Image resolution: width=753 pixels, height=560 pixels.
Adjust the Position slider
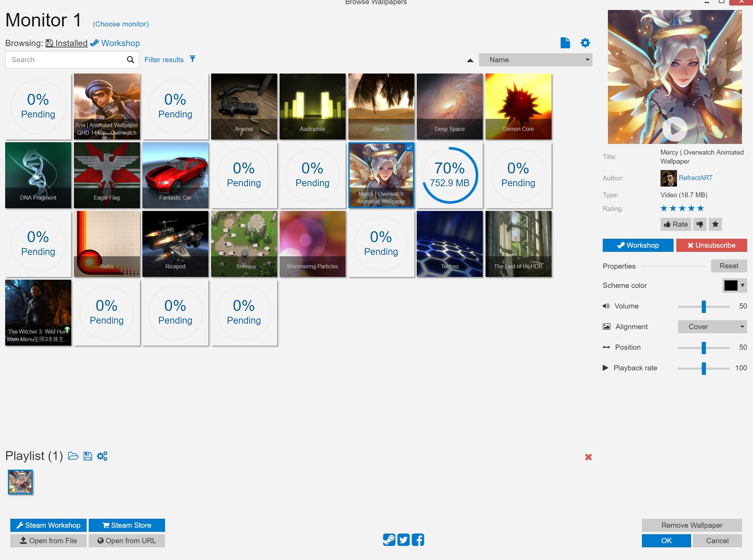pos(703,348)
